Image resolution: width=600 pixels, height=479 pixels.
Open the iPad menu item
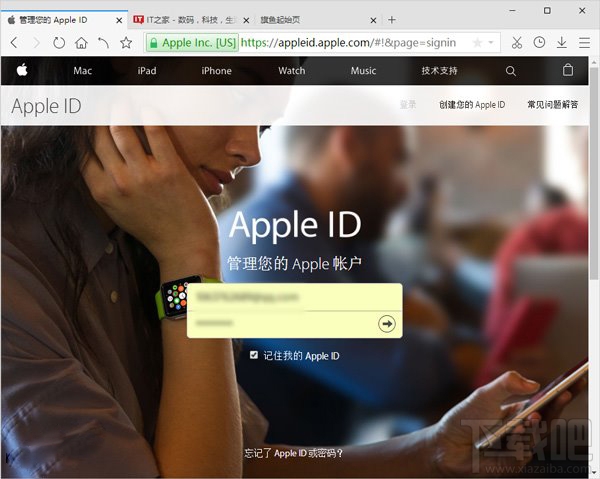(x=147, y=71)
